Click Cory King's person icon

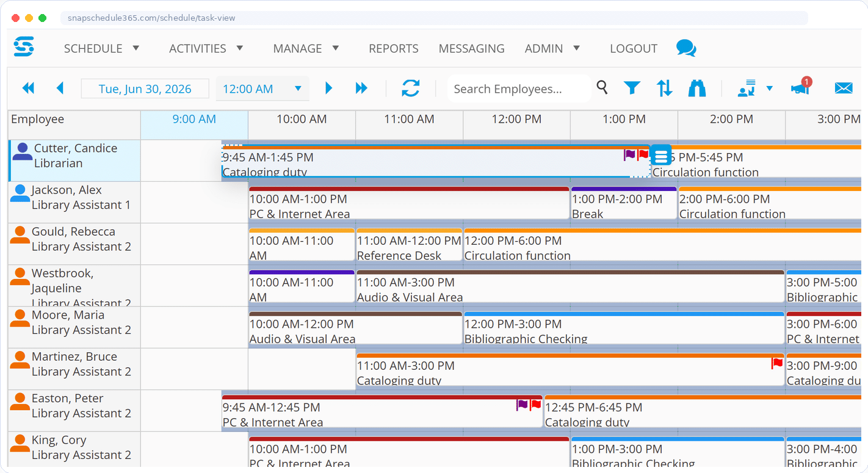tap(20, 443)
